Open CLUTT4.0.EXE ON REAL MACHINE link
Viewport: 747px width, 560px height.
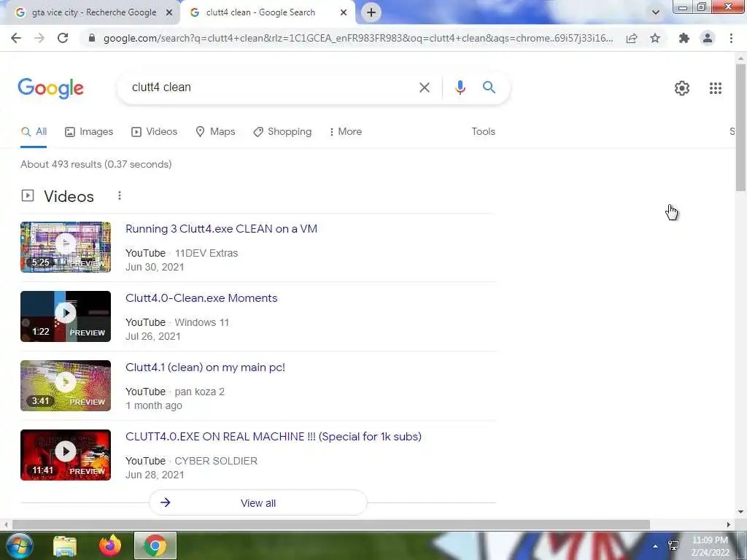(274, 437)
